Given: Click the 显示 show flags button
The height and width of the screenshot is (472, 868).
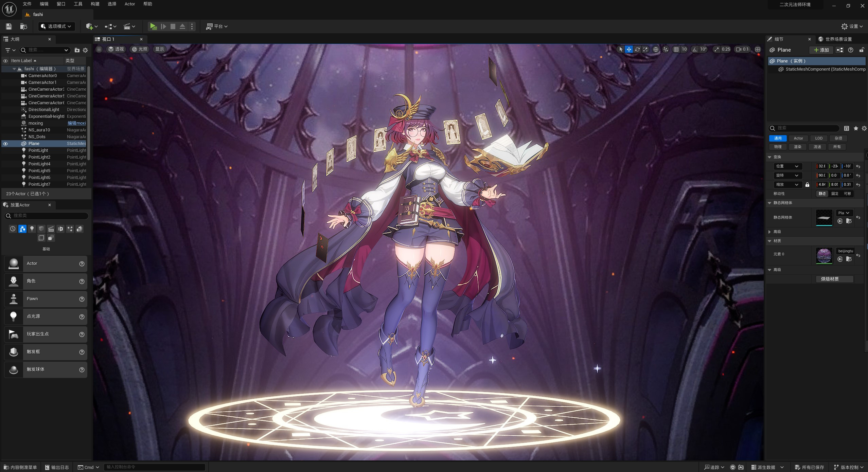Looking at the screenshot, I should pos(160,49).
